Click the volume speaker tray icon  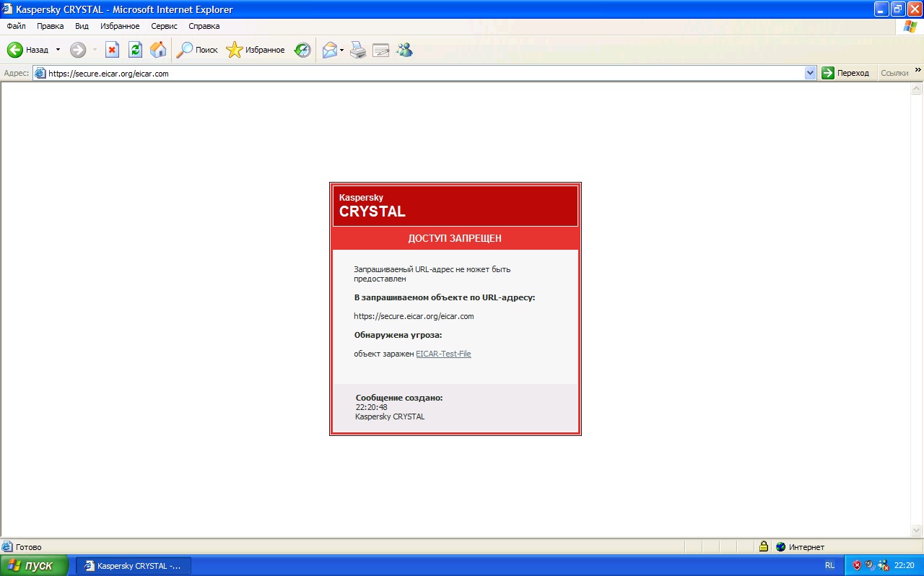(870, 565)
